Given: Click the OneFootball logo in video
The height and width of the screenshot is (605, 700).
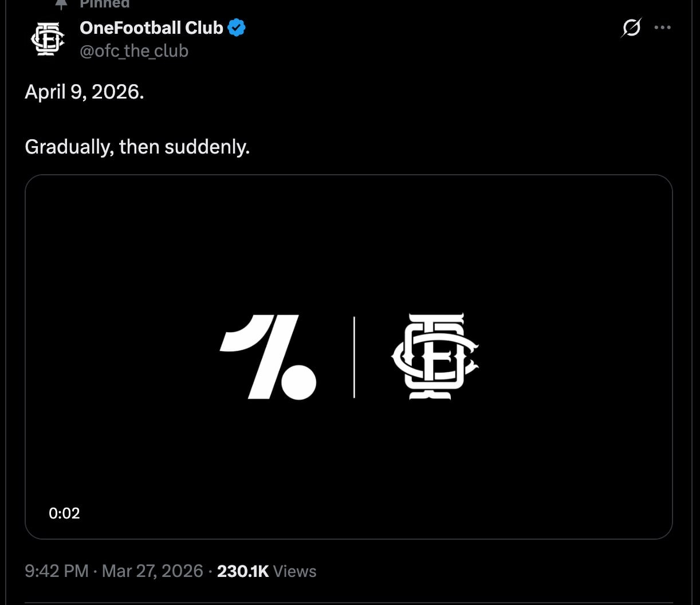Looking at the screenshot, I should pyautogui.click(x=268, y=356).
